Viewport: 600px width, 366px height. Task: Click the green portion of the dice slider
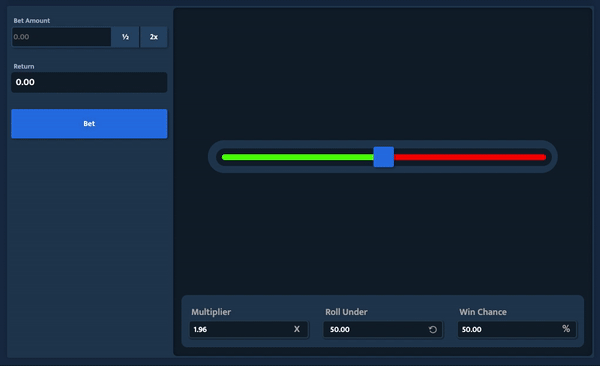click(x=298, y=157)
